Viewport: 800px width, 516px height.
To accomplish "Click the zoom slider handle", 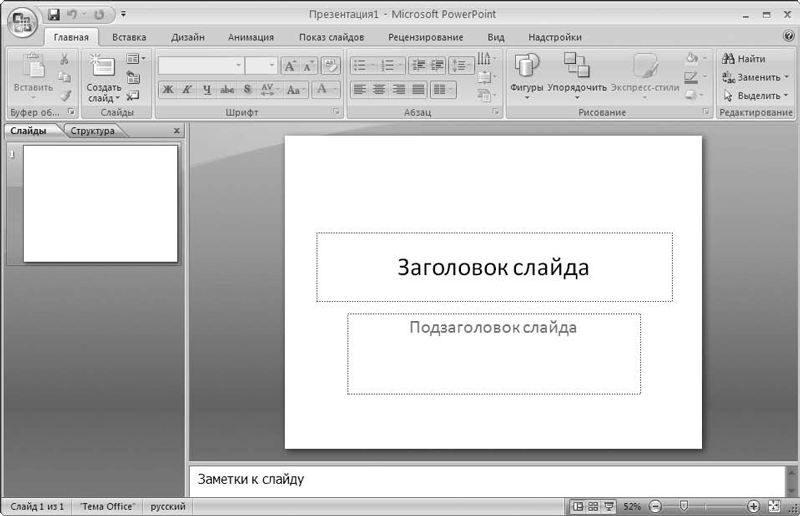I will 682,507.
